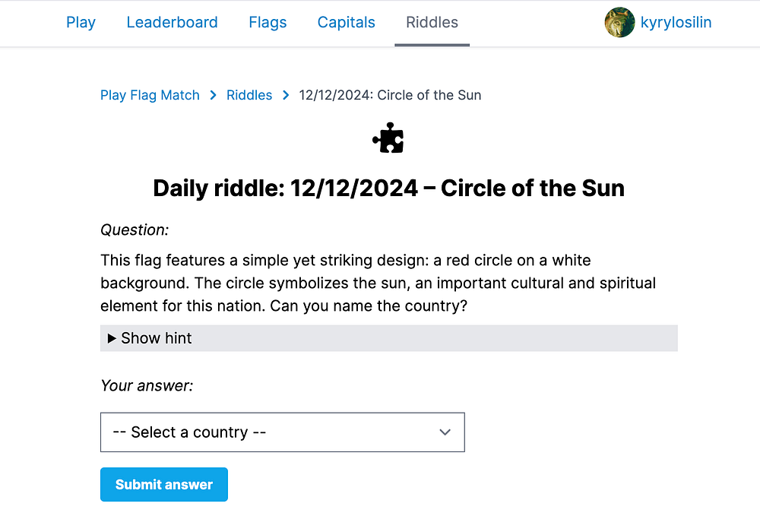Open the Leaderboard tab
760x532 pixels.
point(172,23)
